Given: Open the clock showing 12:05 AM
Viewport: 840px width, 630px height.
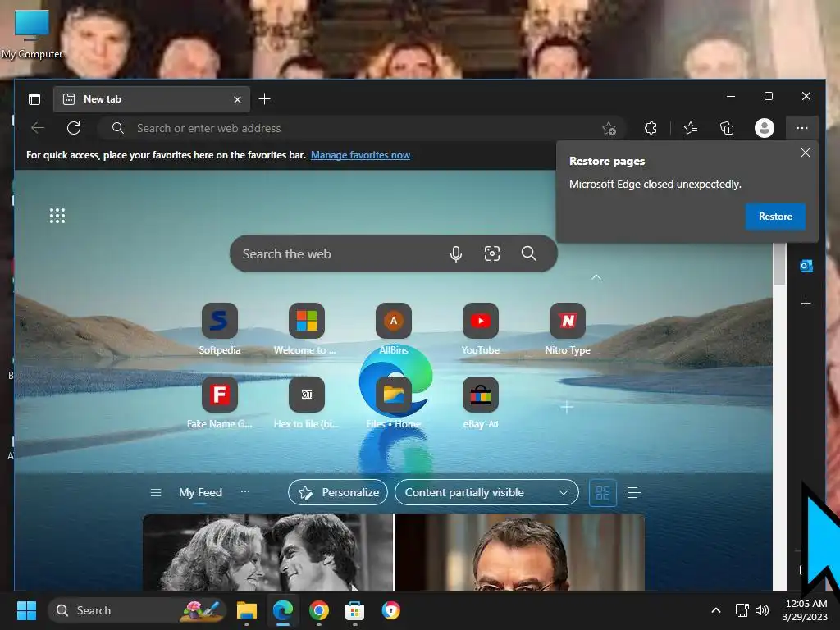Looking at the screenshot, I should point(805,610).
